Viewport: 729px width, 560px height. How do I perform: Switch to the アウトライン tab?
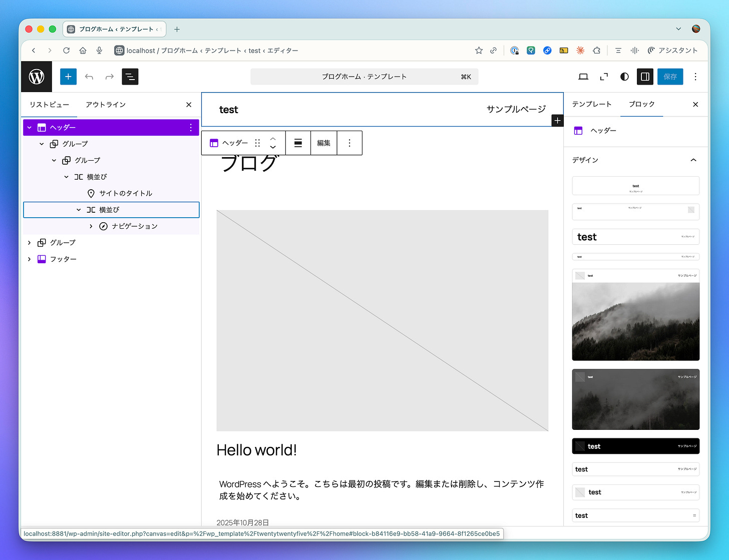pyautogui.click(x=106, y=105)
